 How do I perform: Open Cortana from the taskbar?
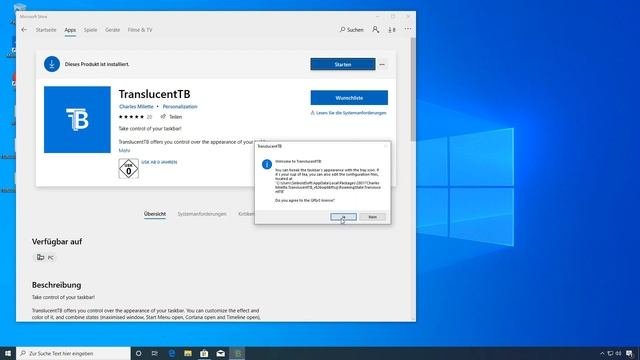[138, 353]
